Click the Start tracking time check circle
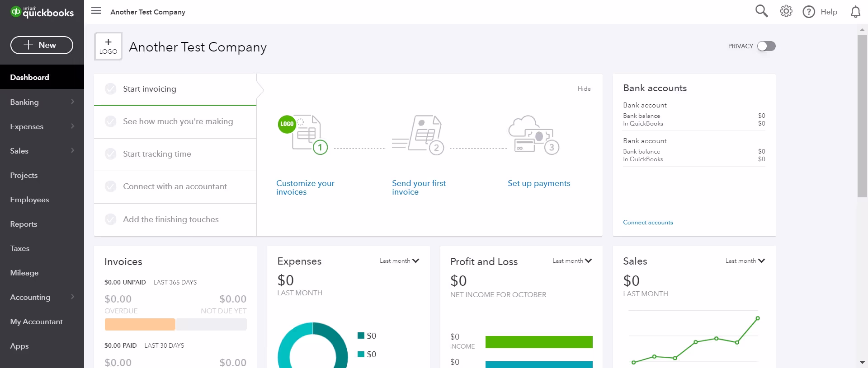Screen dimensions: 868x368 pyautogui.click(x=111, y=154)
